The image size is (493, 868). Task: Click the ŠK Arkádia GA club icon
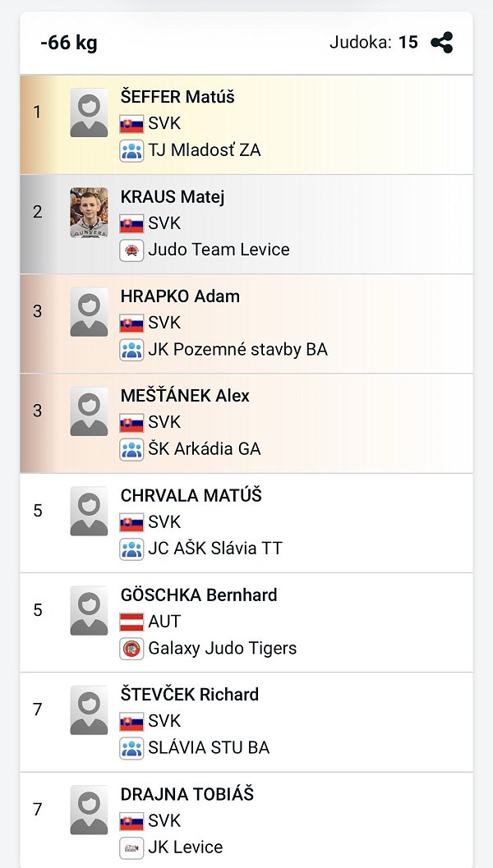[x=131, y=449]
